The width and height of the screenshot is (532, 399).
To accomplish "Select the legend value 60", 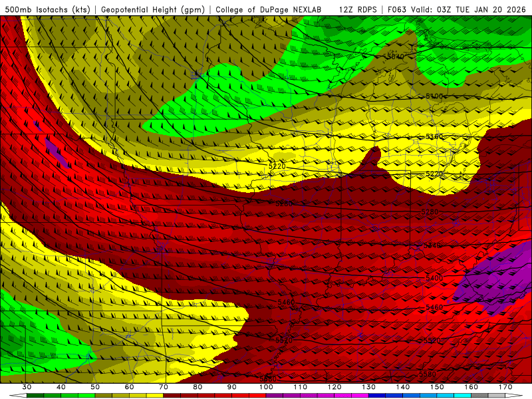I will coord(129,387).
